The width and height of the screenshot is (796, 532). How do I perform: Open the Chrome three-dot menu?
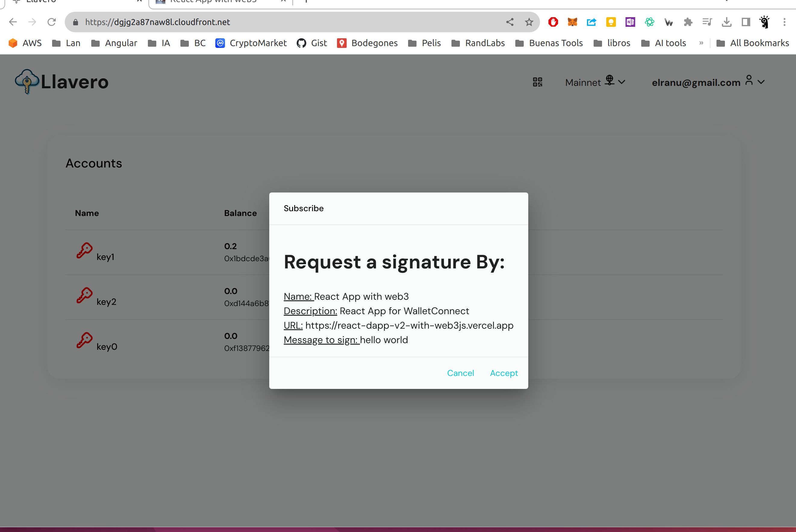tap(785, 22)
